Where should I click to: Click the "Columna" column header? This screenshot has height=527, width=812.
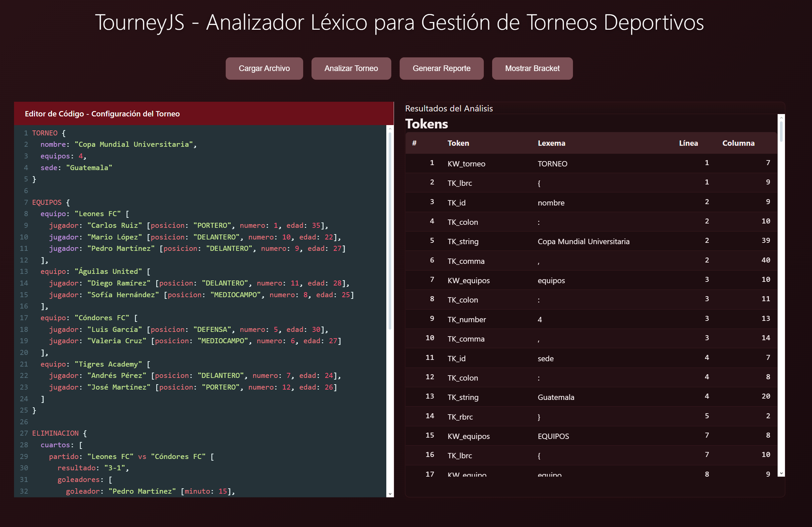pyautogui.click(x=738, y=143)
